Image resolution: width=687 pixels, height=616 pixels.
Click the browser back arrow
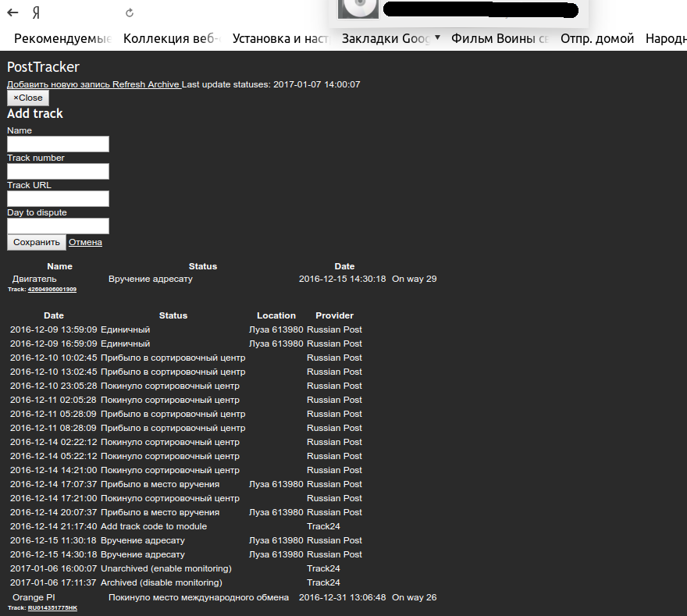(12, 12)
